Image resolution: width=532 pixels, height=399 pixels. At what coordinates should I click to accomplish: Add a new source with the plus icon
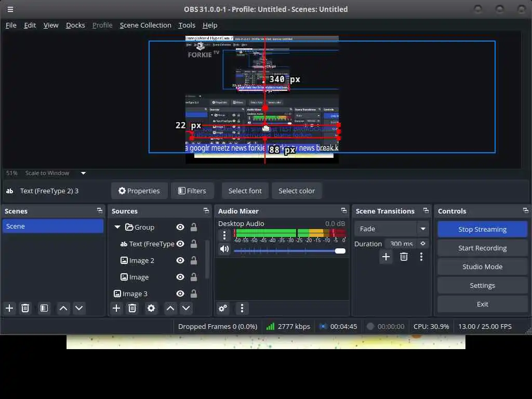[116, 308]
